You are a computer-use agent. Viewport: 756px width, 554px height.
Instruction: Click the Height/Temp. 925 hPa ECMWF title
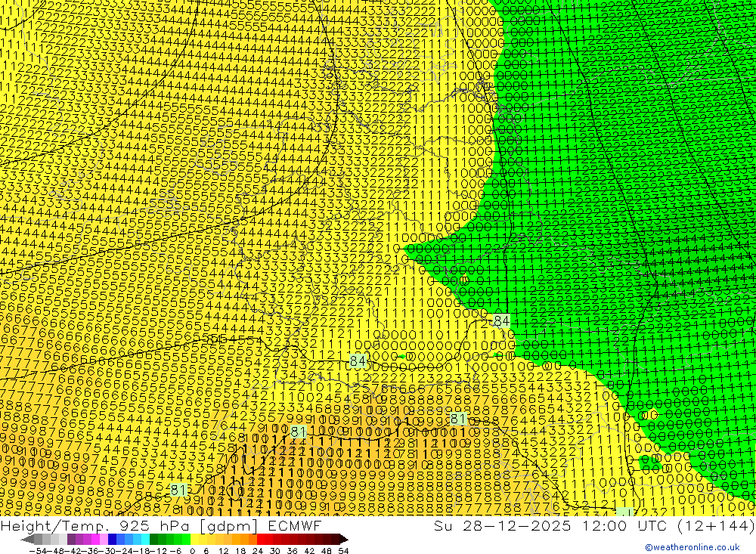pos(160,525)
